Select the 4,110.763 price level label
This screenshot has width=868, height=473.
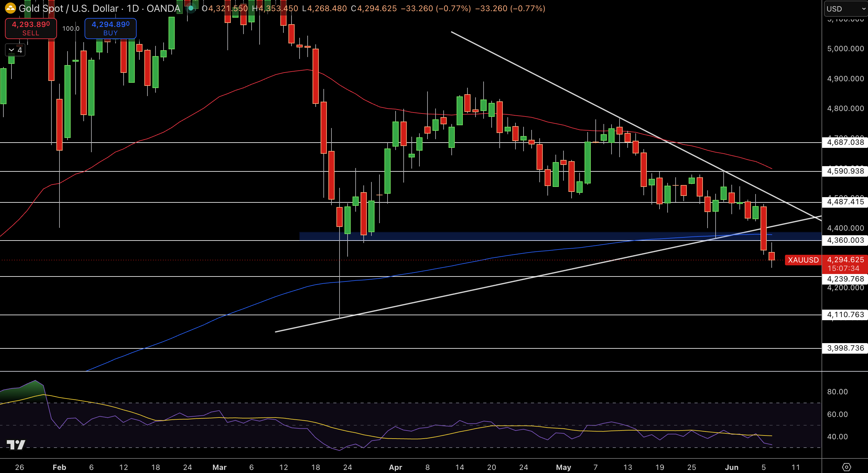pos(845,315)
